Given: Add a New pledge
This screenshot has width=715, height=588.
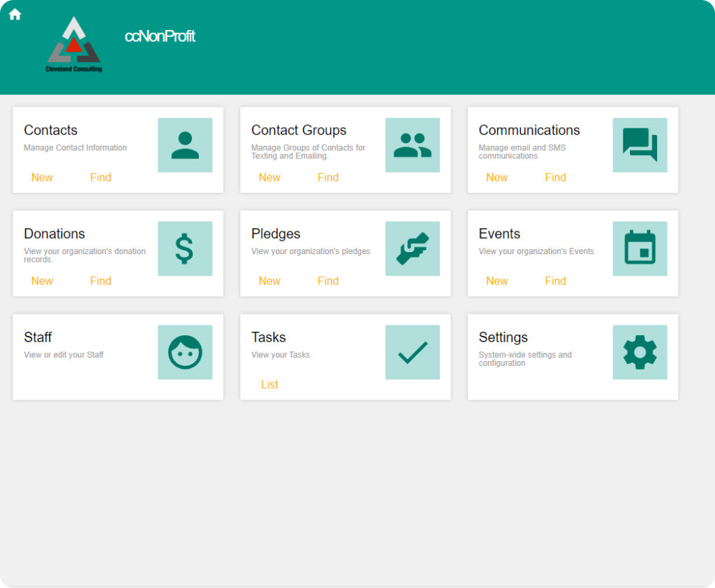Looking at the screenshot, I should [270, 281].
